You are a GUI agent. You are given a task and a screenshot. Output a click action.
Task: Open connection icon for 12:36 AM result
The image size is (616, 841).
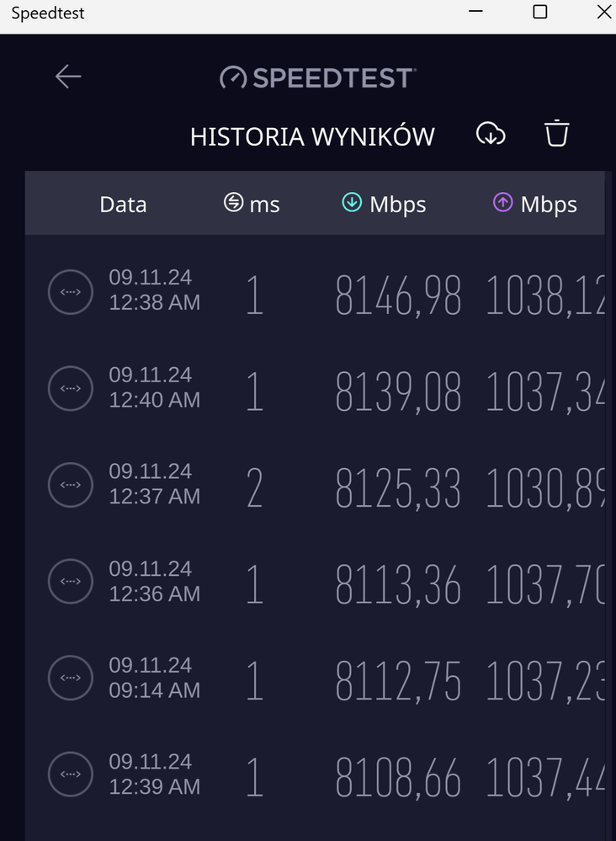tap(70, 582)
